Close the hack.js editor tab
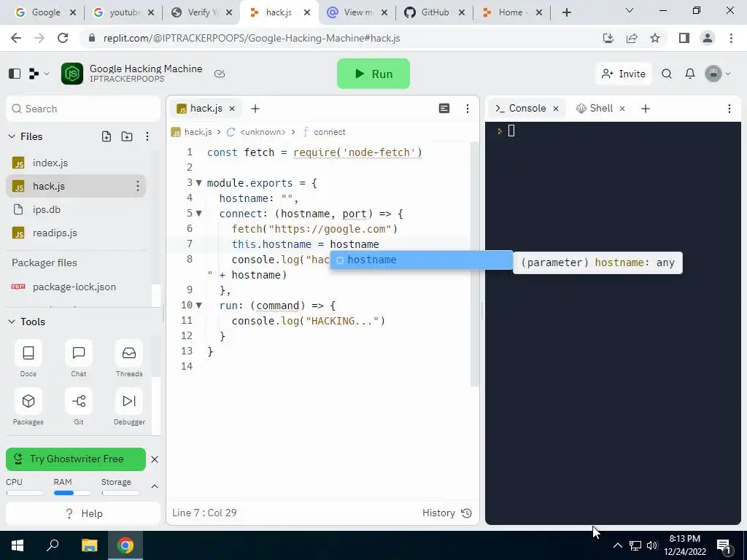The height and width of the screenshot is (560, 747). 232,109
